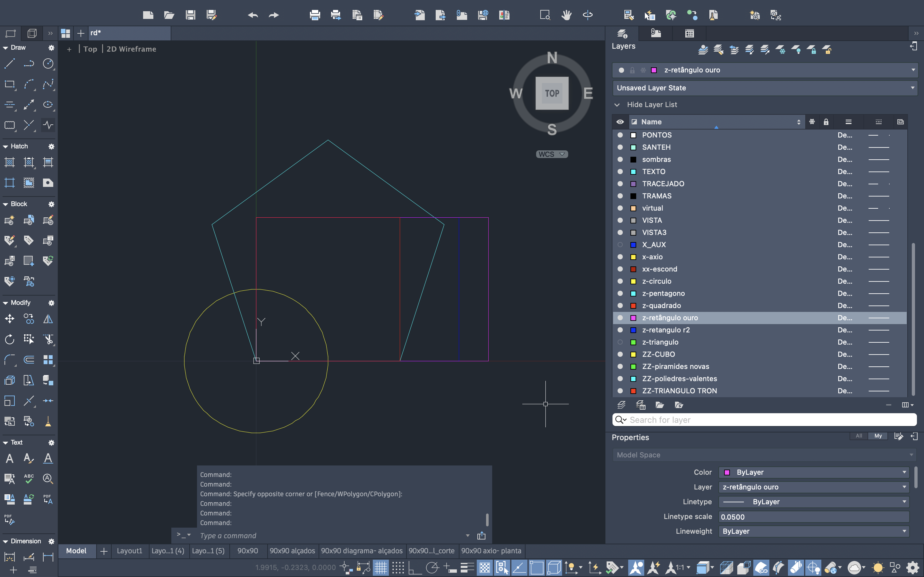The image size is (924, 577).
Task: Click the Undo arrow in top toolbar
Action: coord(253,15)
